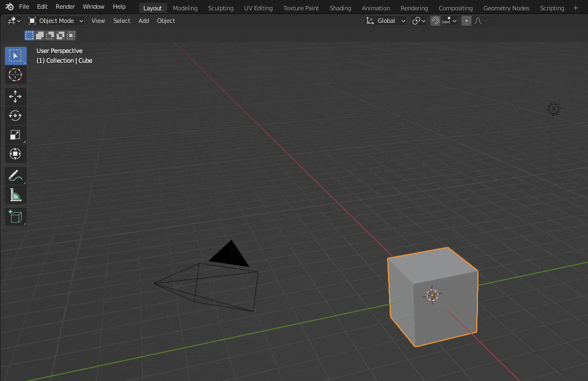Choose Invert existing selection mode

[60, 35]
